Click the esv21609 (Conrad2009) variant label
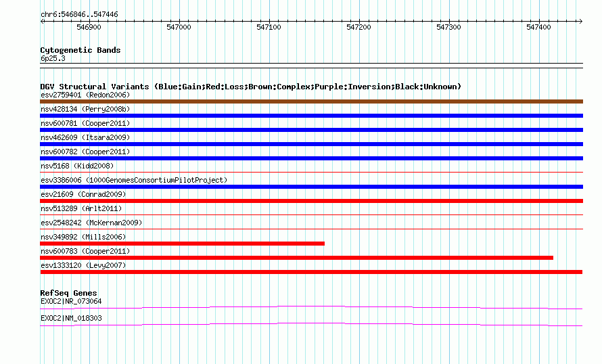Viewport: 602px width, 364px height. point(83,194)
